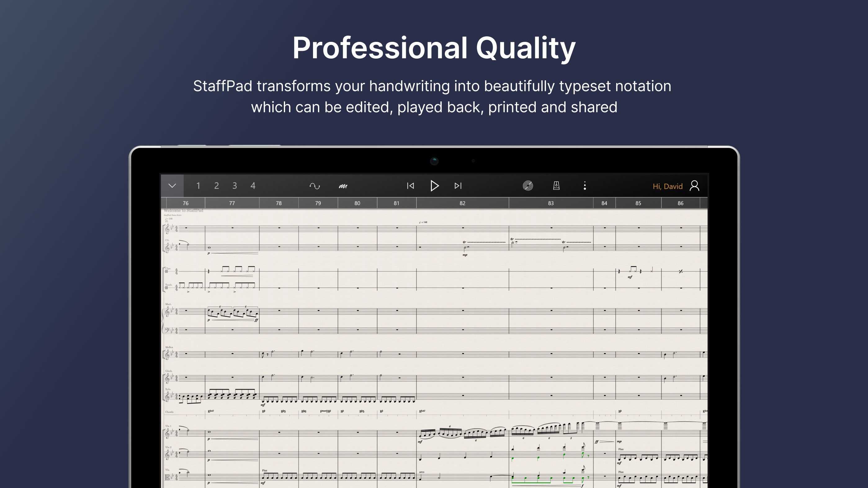The height and width of the screenshot is (488, 868).
Task: Enable voice 3 for note entry
Action: (x=235, y=186)
